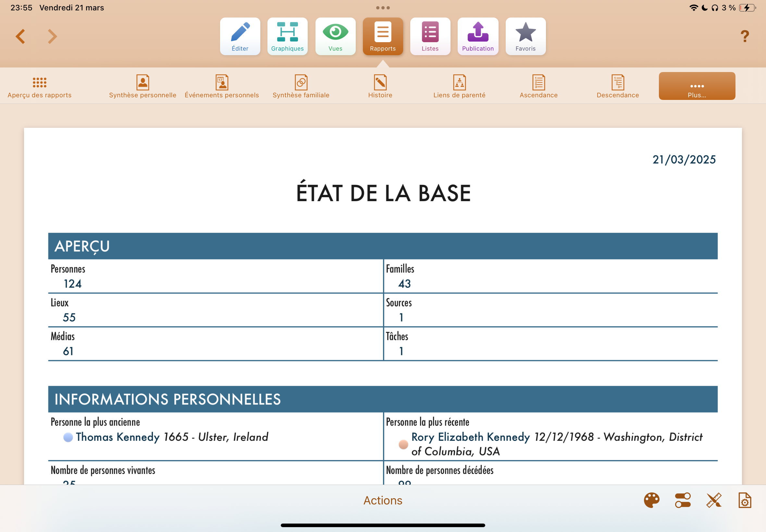
Task: Click Nombre de personnes décédées label
Action: point(440,470)
